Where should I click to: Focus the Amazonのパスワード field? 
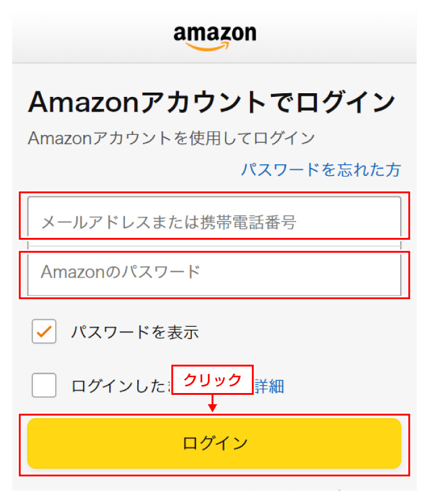[x=214, y=272]
